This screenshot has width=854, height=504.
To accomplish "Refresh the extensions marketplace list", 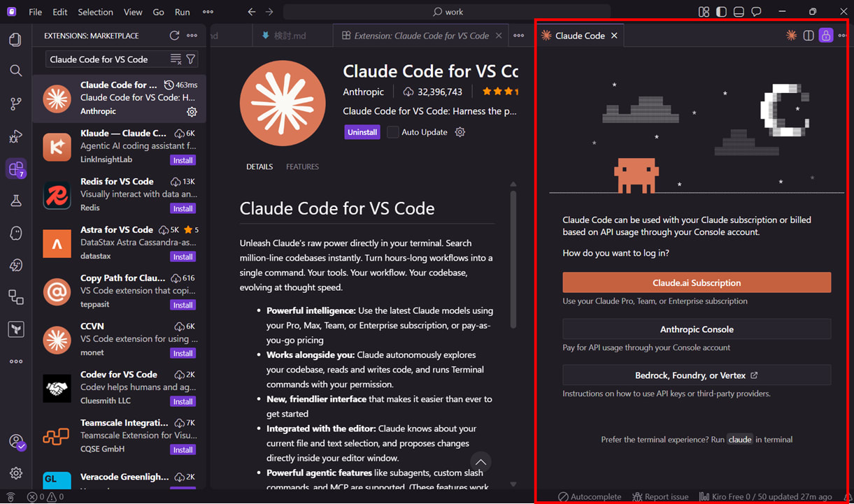I will pyautogui.click(x=174, y=36).
